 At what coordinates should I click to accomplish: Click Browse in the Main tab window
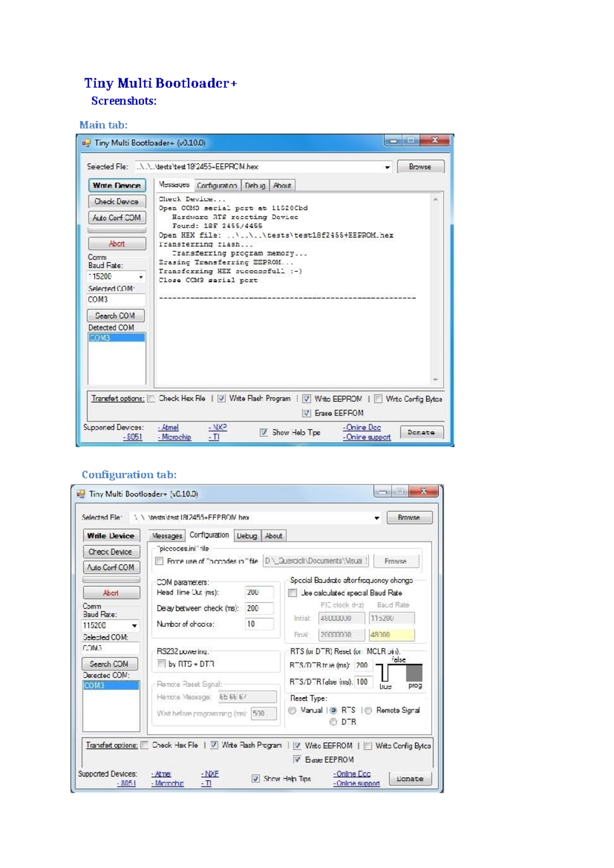(x=420, y=167)
